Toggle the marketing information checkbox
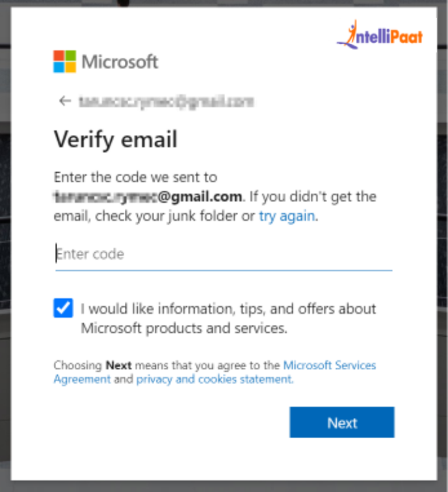 point(63,308)
